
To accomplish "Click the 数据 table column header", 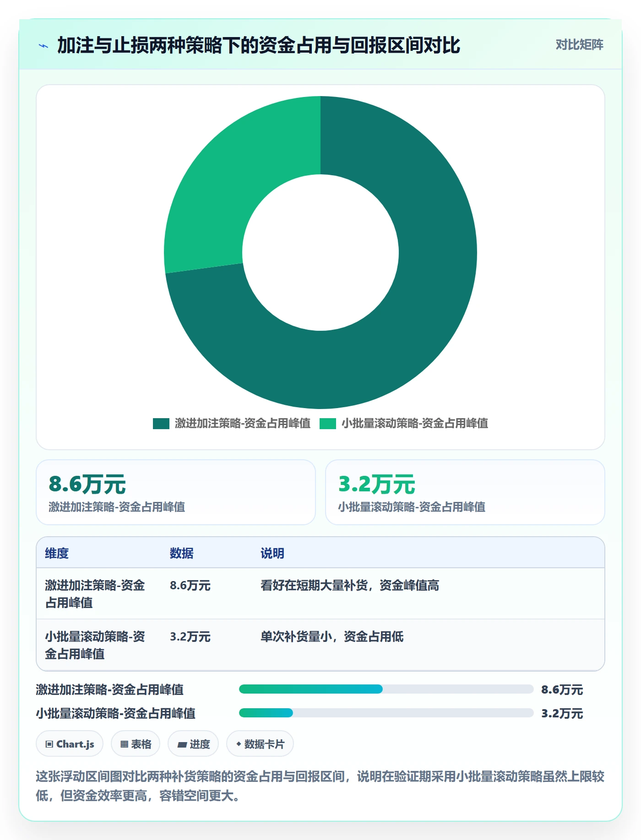I will [182, 553].
